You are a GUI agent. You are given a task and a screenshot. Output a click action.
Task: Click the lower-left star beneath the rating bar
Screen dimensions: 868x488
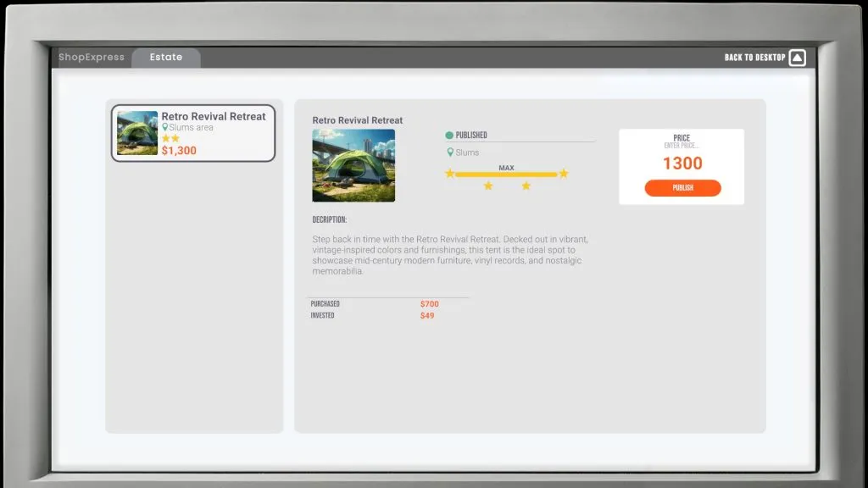[488, 186]
